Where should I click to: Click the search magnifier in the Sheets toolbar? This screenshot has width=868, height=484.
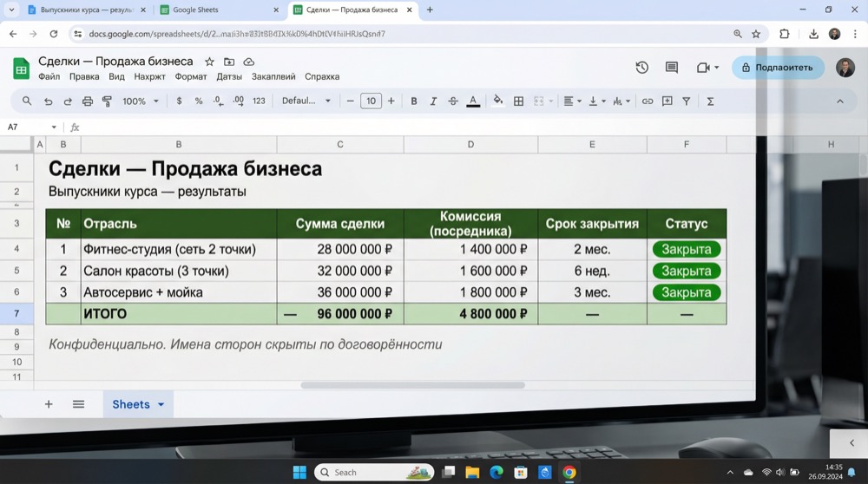coord(27,101)
